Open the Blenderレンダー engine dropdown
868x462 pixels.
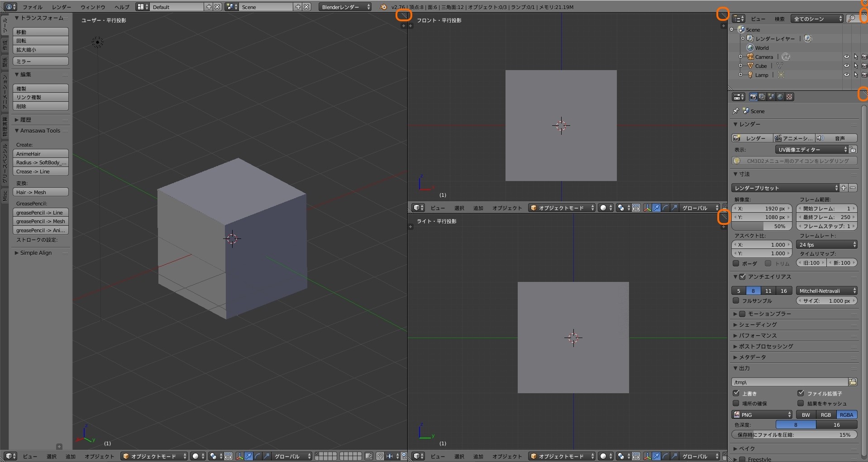point(345,7)
